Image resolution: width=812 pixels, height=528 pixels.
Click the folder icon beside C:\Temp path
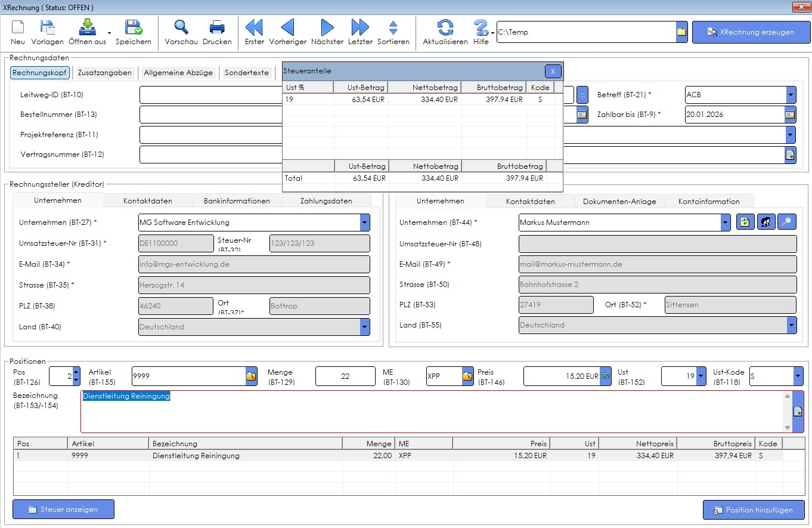681,32
